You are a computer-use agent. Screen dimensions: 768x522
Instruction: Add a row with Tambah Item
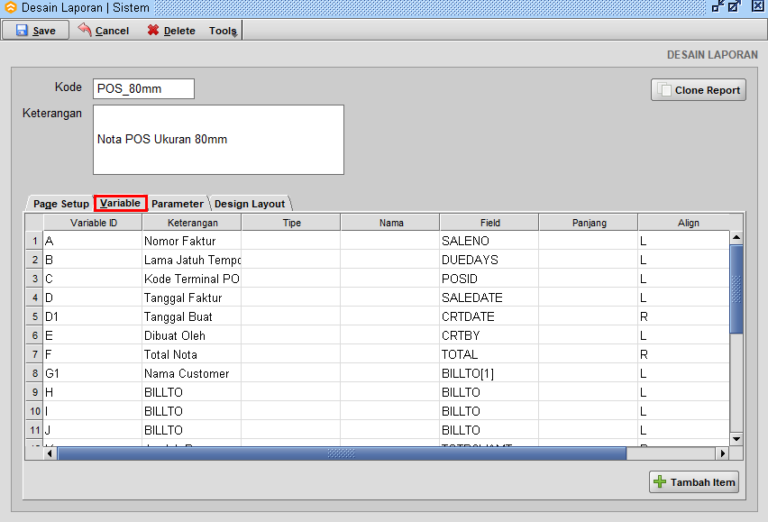(695, 482)
